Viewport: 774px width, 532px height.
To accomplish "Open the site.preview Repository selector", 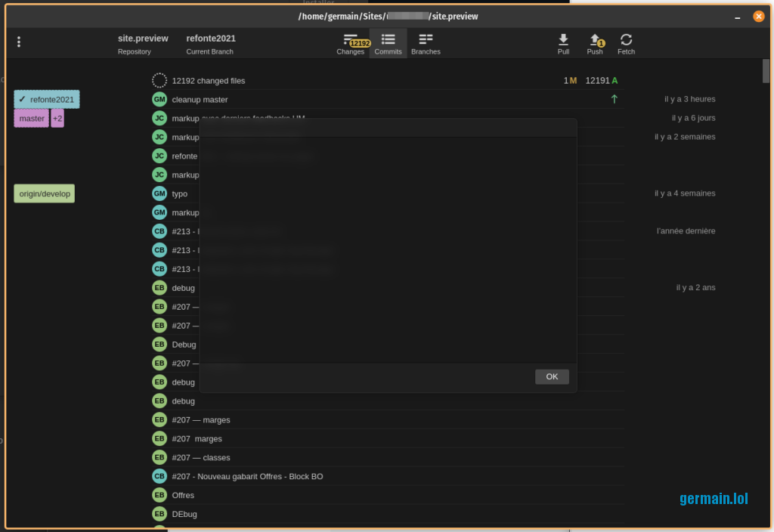I will click(143, 44).
